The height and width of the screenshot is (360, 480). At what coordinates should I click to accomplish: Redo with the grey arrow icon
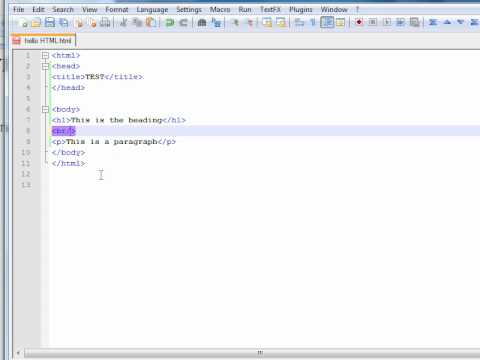point(183,23)
